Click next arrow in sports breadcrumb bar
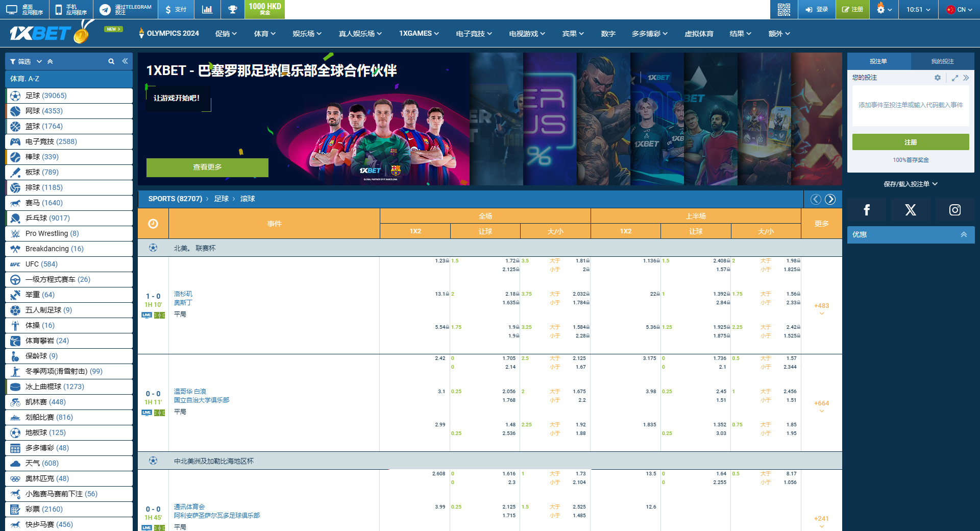 pyautogui.click(x=830, y=199)
